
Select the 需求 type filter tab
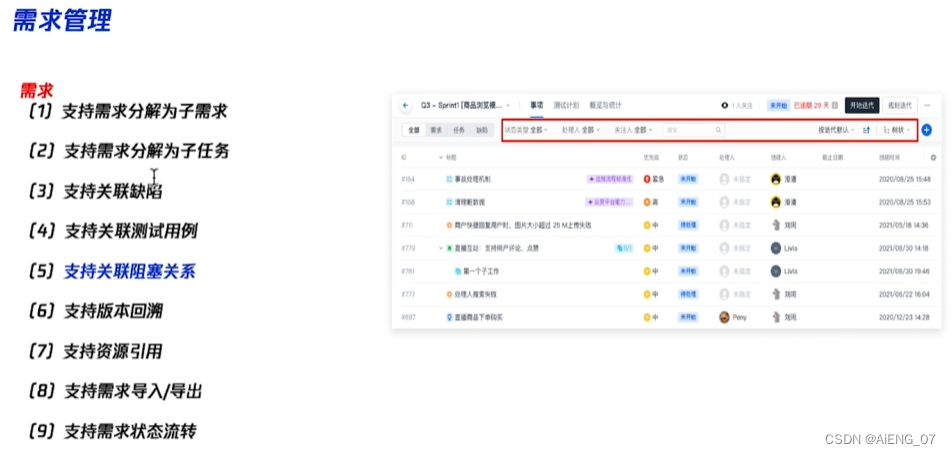436,130
